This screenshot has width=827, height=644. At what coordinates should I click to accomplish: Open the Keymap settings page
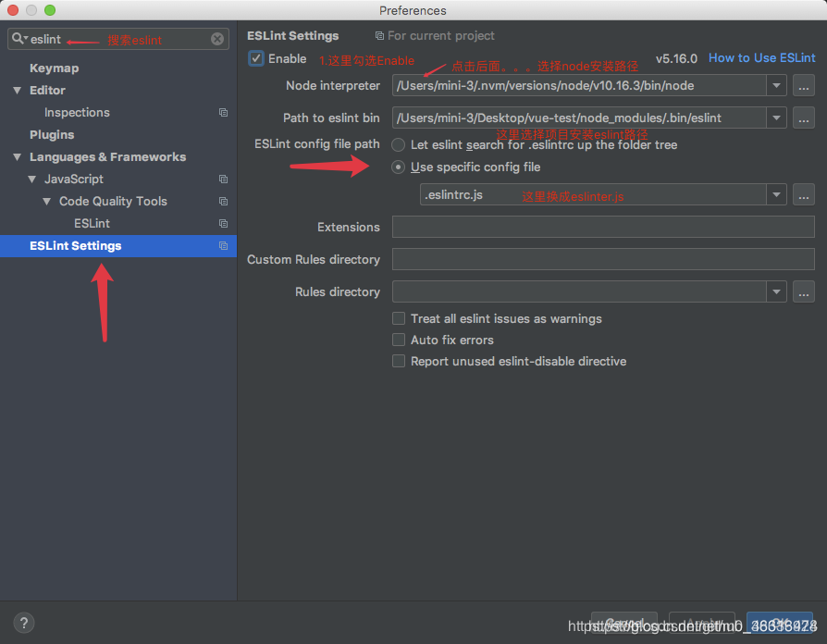pos(53,68)
